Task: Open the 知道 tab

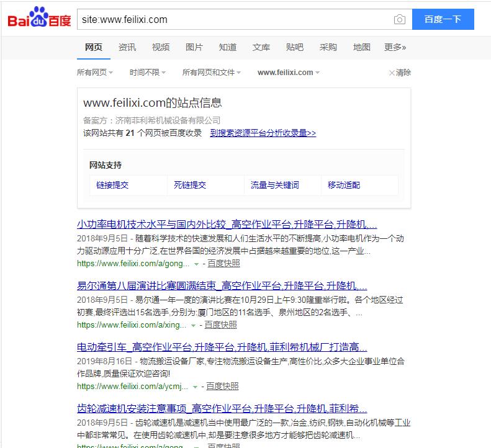Action: [228, 47]
